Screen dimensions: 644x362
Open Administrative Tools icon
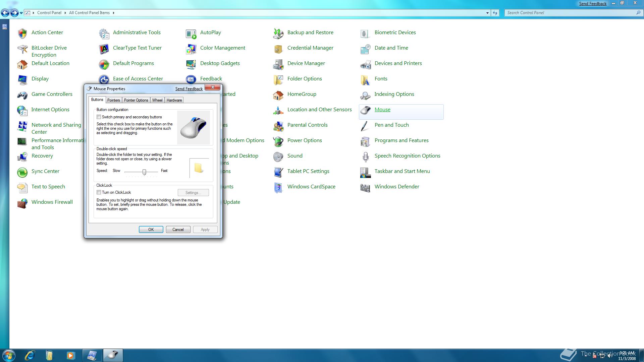[104, 34]
